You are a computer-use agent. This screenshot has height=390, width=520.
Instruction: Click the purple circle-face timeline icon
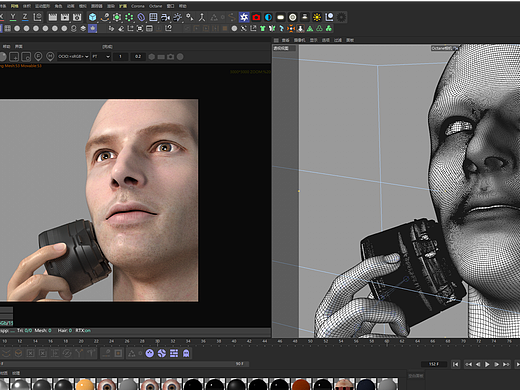150,353
